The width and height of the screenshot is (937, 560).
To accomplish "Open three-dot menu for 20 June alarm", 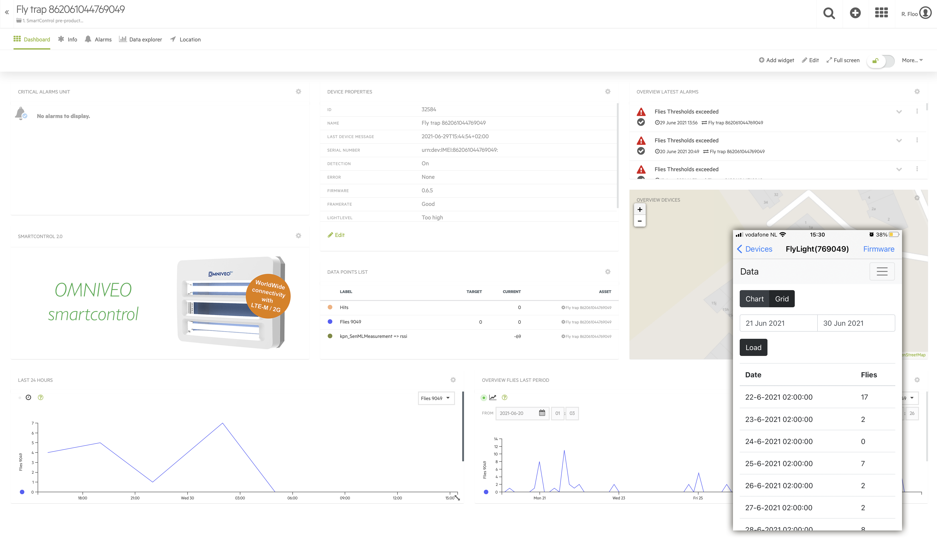I will point(917,140).
